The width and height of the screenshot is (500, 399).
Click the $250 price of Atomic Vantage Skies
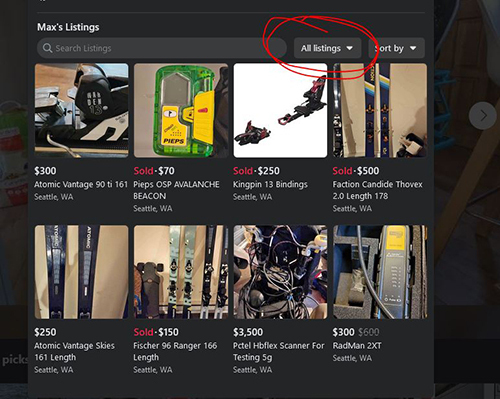[x=45, y=332]
